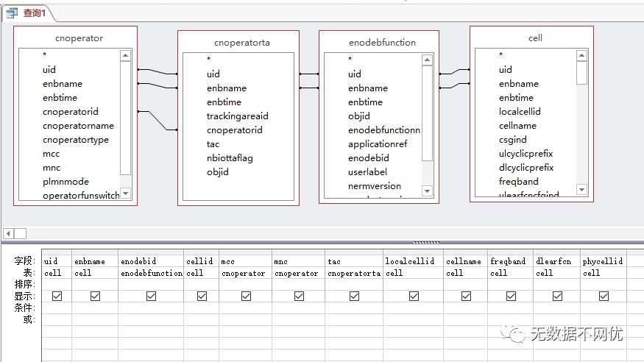This screenshot has height=362, width=644.
Task: Select freqband field in cell table
Action: [x=518, y=182]
